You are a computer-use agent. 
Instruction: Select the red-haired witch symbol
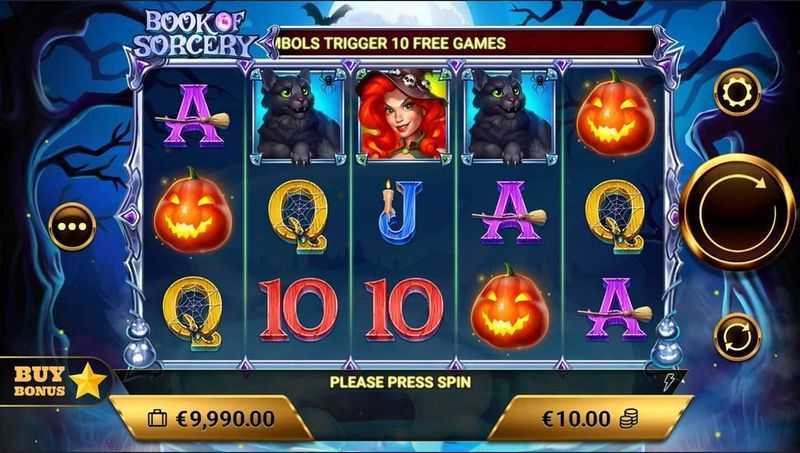point(403,115)
